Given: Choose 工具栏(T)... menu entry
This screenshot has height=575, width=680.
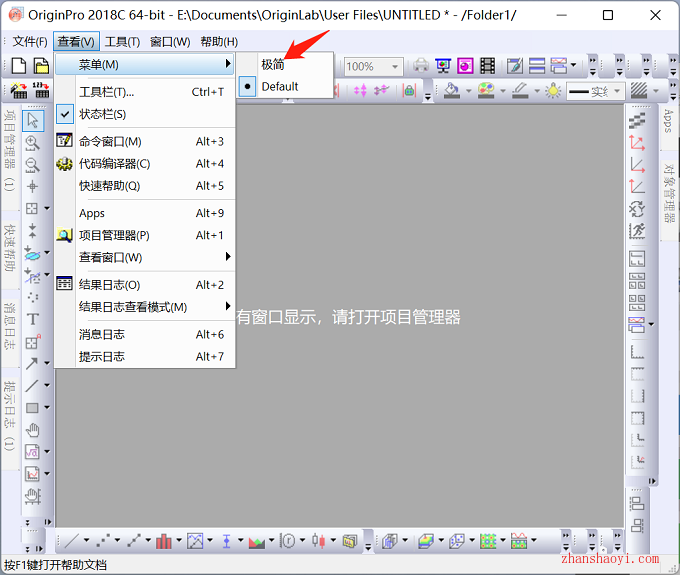Looking at the screenshot, I should coord(145,92).
